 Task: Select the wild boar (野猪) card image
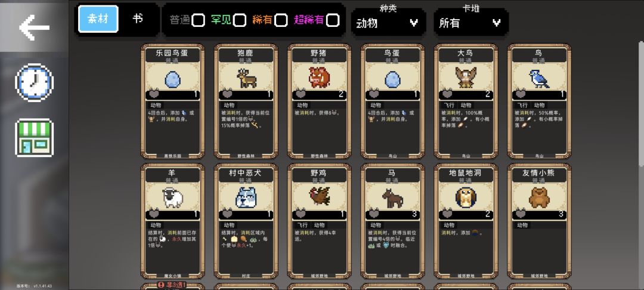[319, 77]
